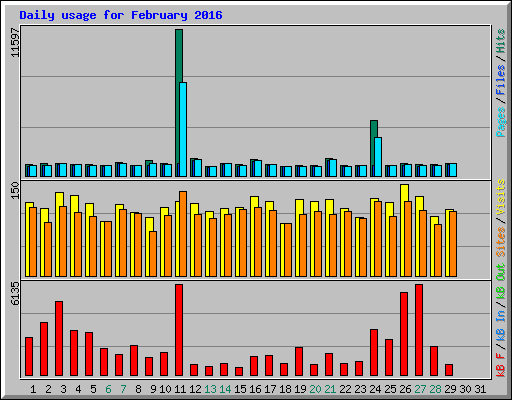Click the day 1 axis label
Viewport: 512px width, 400px height.
pos(33,389)
